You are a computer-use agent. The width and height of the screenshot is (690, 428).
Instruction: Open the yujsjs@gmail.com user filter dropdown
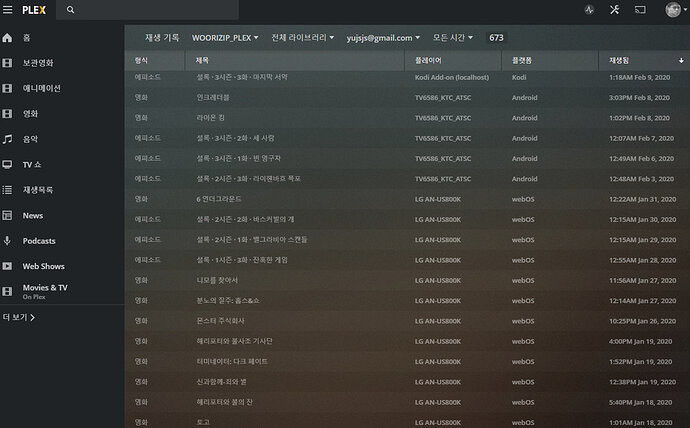click(383, 38)
